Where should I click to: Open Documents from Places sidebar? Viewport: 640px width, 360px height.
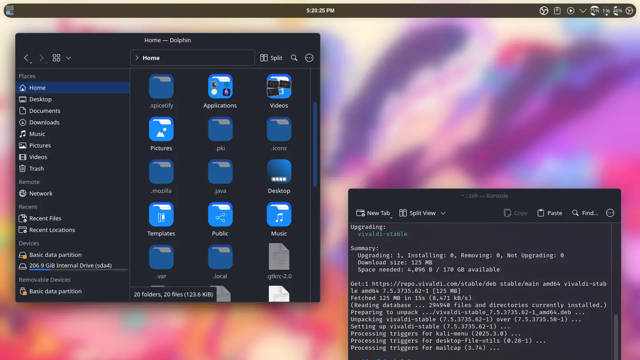[73, 111]
